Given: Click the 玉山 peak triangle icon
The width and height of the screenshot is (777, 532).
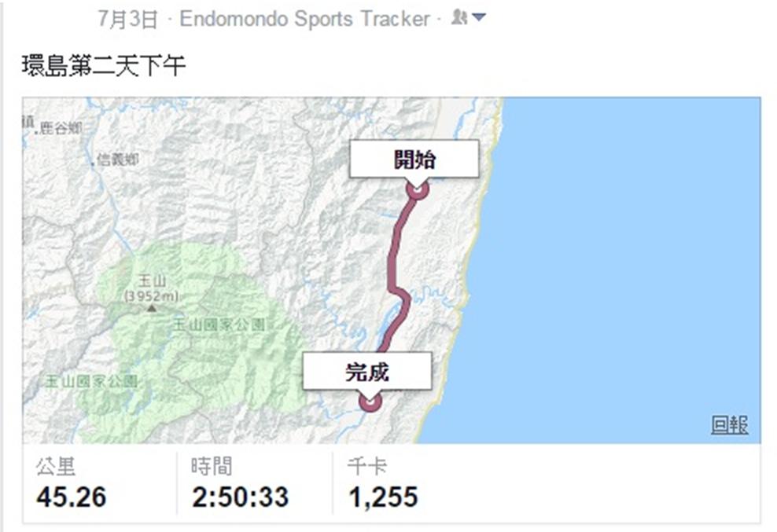Looking at the screenshot, I should 152,308.
